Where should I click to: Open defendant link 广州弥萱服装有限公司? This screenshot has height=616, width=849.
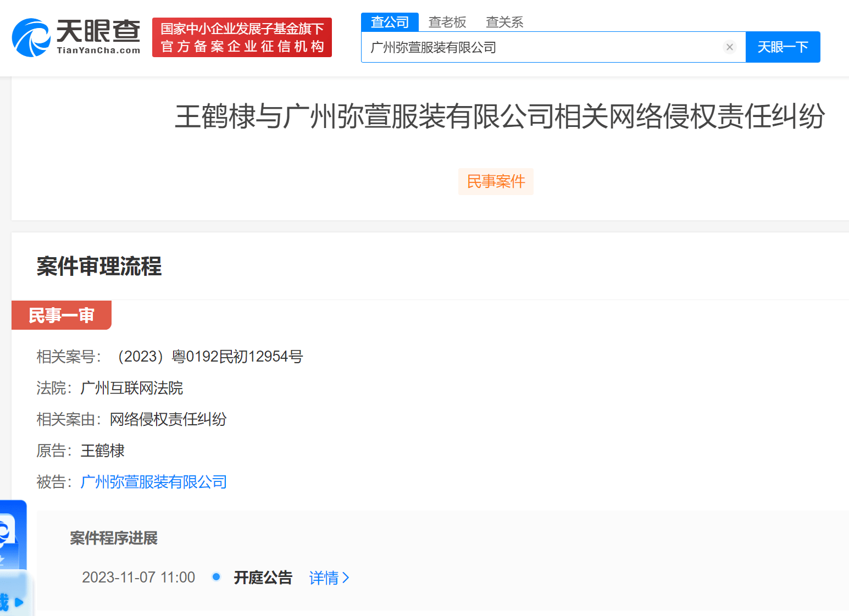153,482
